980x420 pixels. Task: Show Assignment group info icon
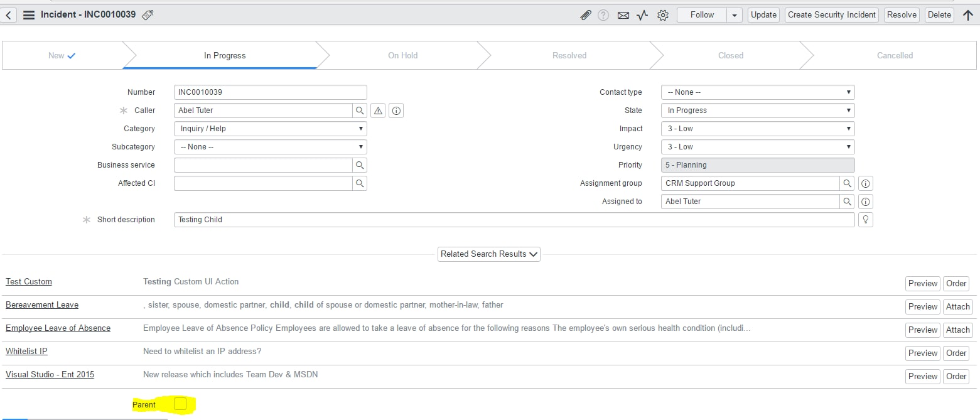[866, 183]
